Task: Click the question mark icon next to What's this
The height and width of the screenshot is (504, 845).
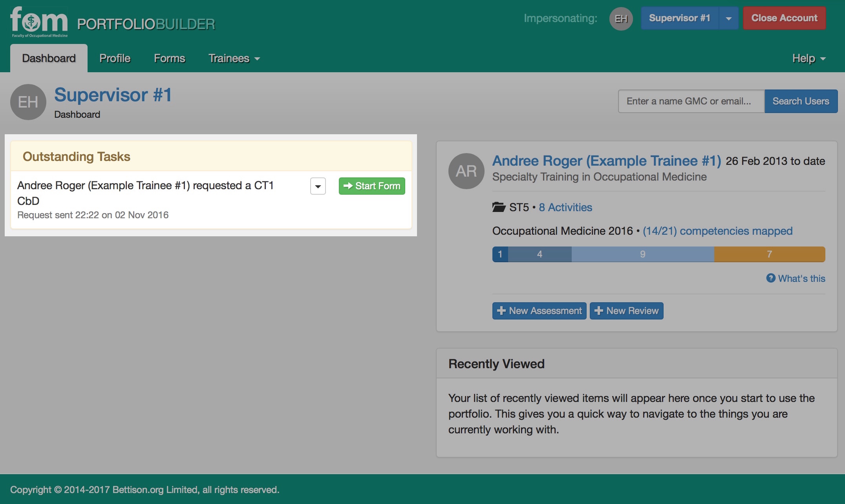Action: (771, 278)
